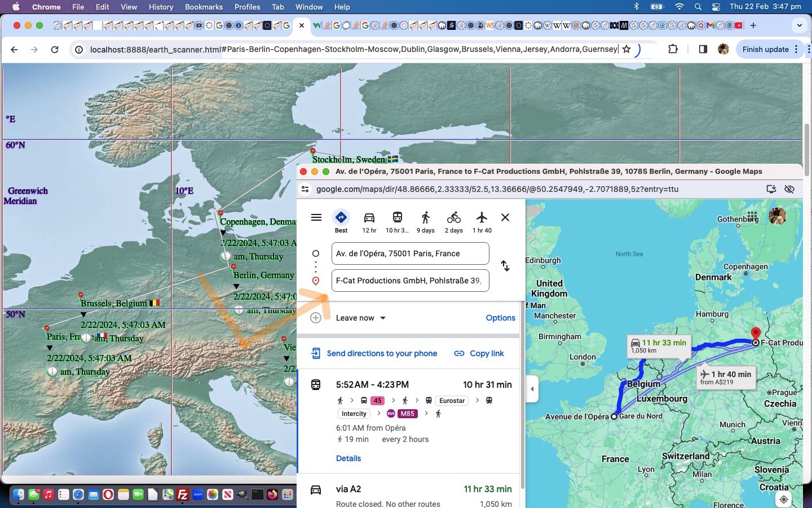
Task: Open Control Centre in the menu bar
Action: [x=716, y=7]
